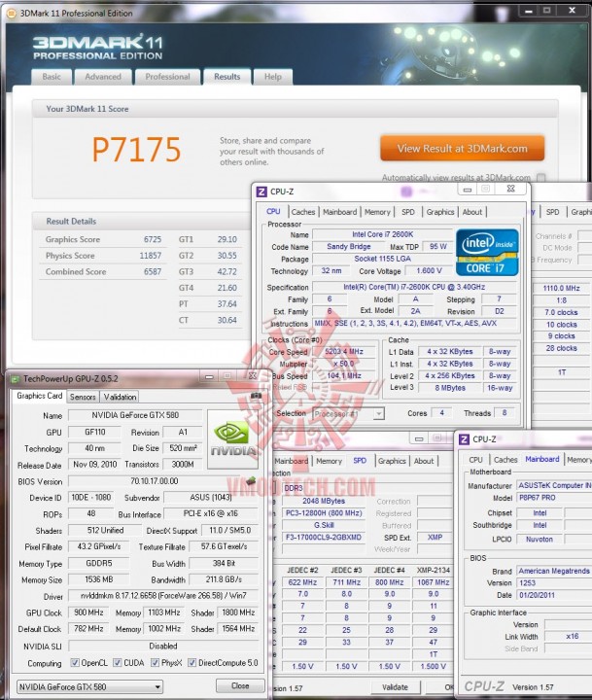Minimize the GPU-Z window

click(208, 377)
